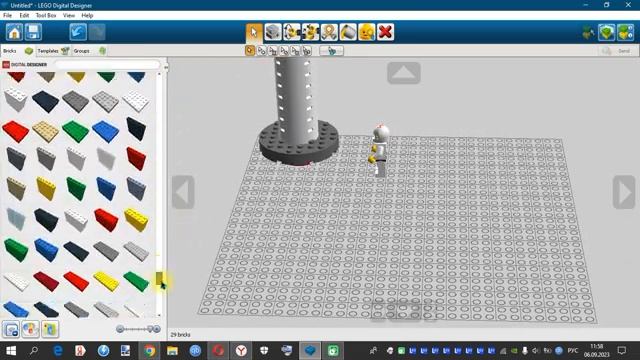The width and height of the screenshot is (640, 360).
Task: Collapse the brick palette panel handle
Action: click(x=166, y=67)
